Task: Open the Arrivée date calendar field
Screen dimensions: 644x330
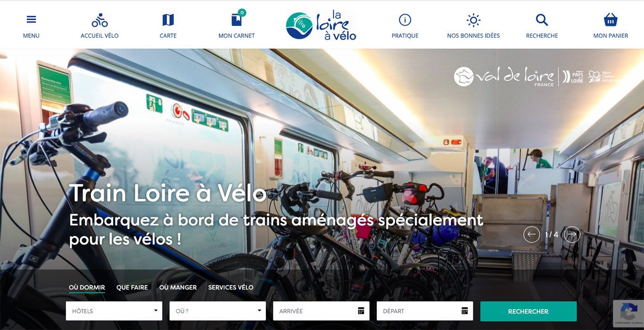Action: point(321,311)
